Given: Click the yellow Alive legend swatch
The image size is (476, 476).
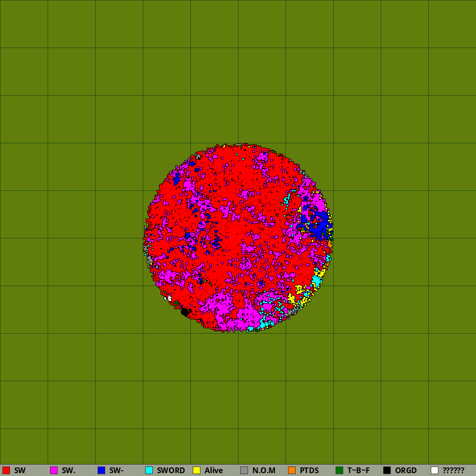Looking at the screenshot, I should point(197,470).
